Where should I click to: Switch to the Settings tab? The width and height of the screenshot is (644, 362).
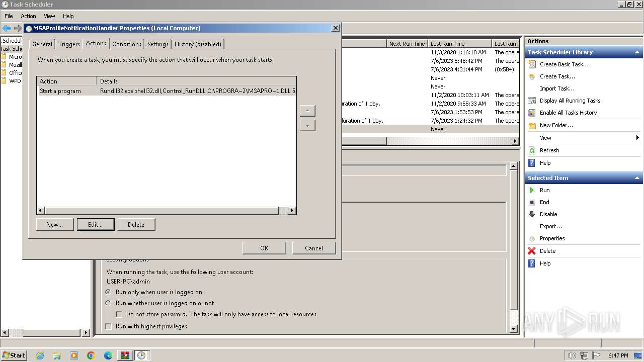[158, 44]
